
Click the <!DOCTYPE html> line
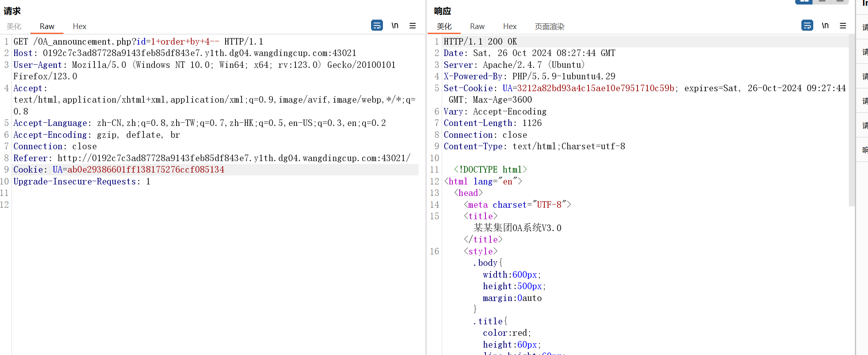click(x=490, y=170)
